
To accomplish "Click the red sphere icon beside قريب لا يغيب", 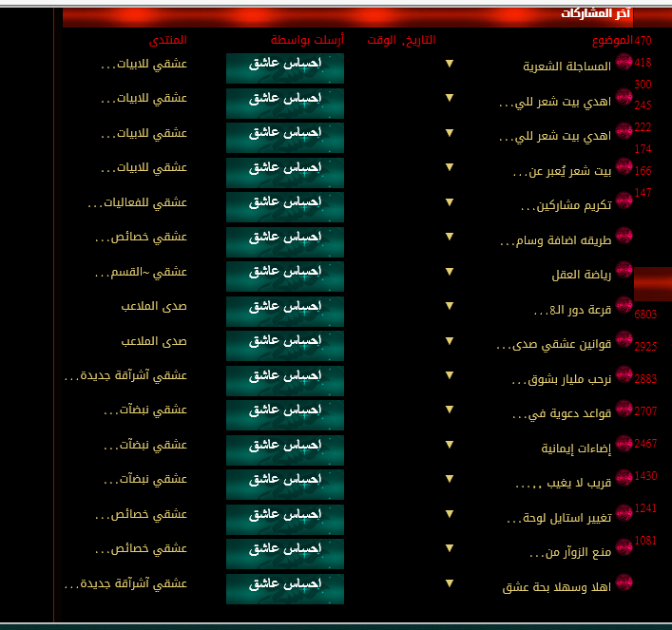I will click(x=624, y=478).
